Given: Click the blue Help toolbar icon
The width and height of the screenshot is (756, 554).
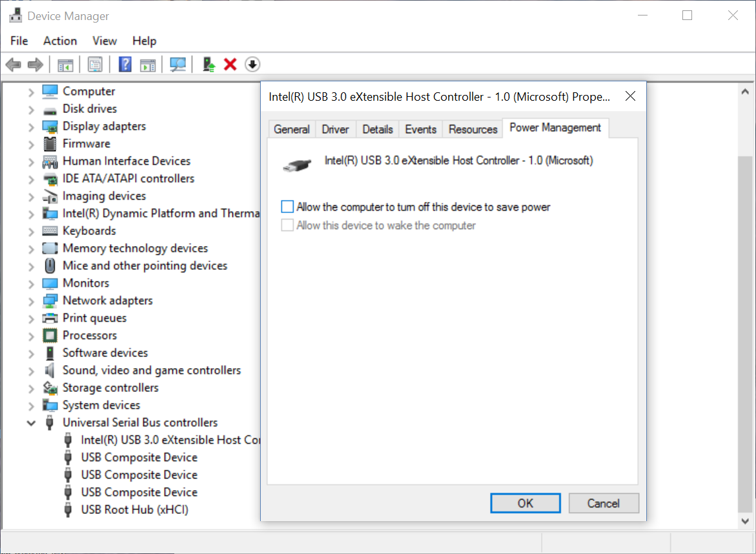Looking at the screenshot, I should (125, 65).
